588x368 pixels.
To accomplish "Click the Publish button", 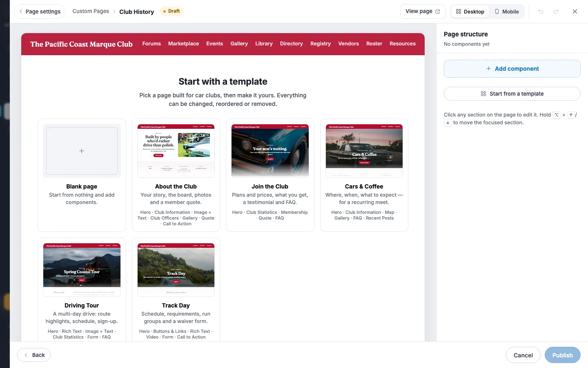I will (563, 355).
